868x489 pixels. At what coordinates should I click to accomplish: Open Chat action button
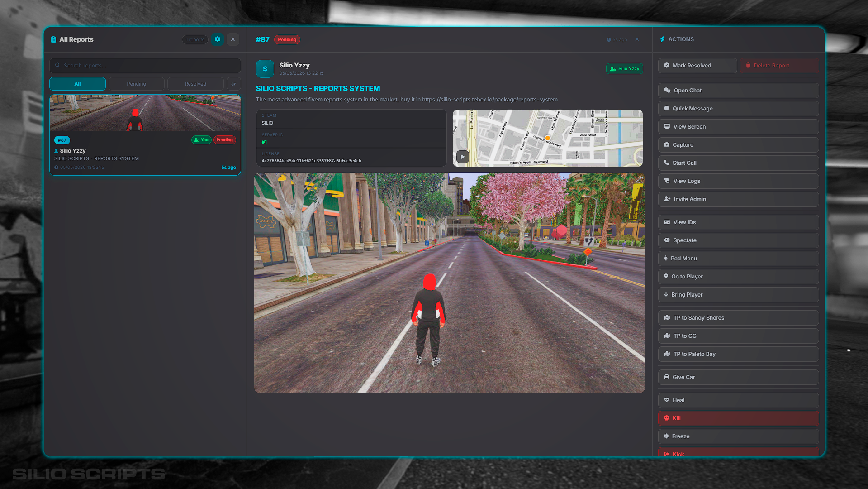pyautogui.click(x=739, y=91)
